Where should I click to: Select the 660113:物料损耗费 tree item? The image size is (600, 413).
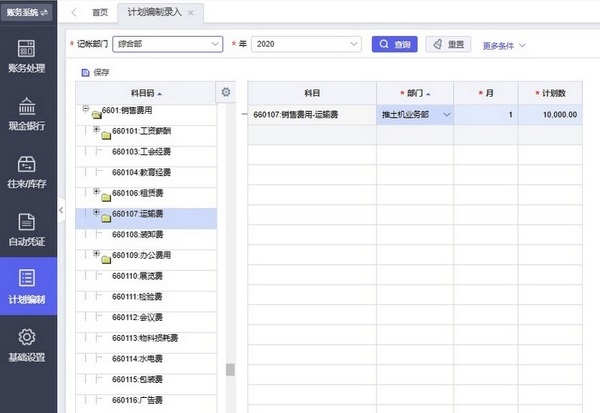tap(145, 338)
